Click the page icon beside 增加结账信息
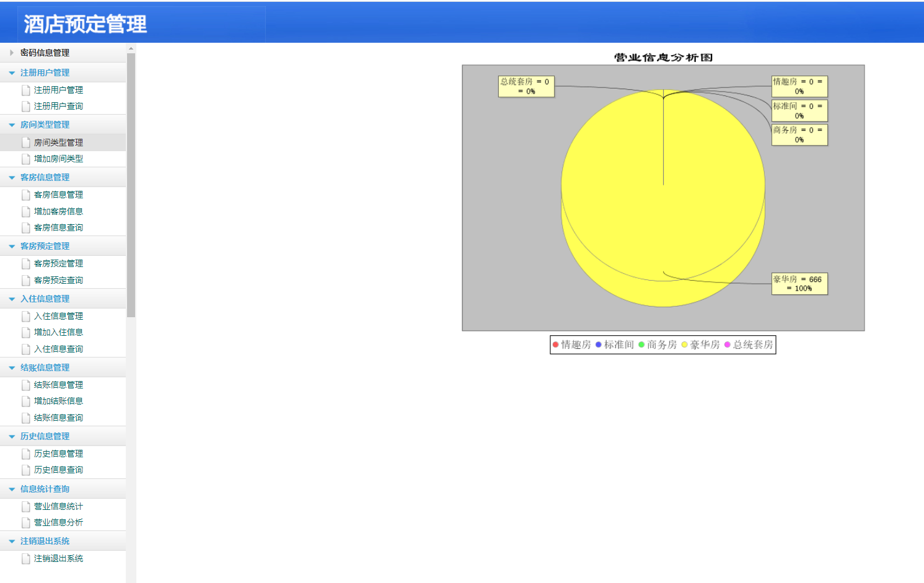 26,401
